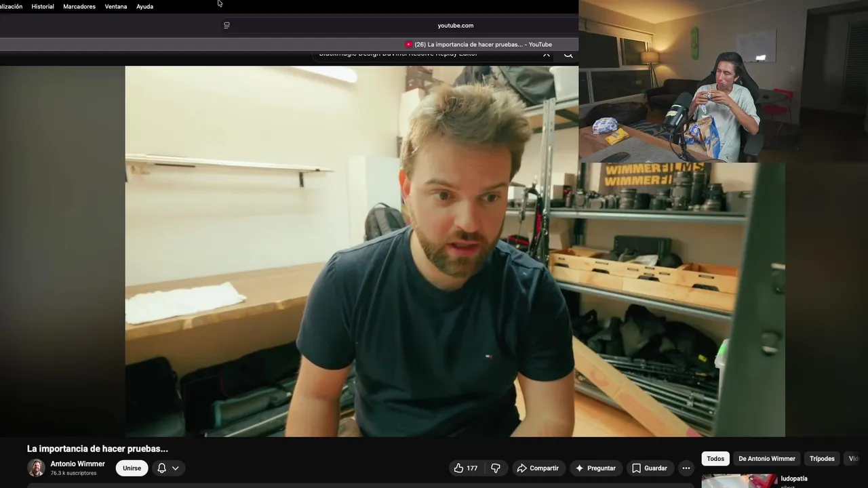Dislike the video with thumbs down
Screen dimensions: 868x488
[x=496, y=468]
